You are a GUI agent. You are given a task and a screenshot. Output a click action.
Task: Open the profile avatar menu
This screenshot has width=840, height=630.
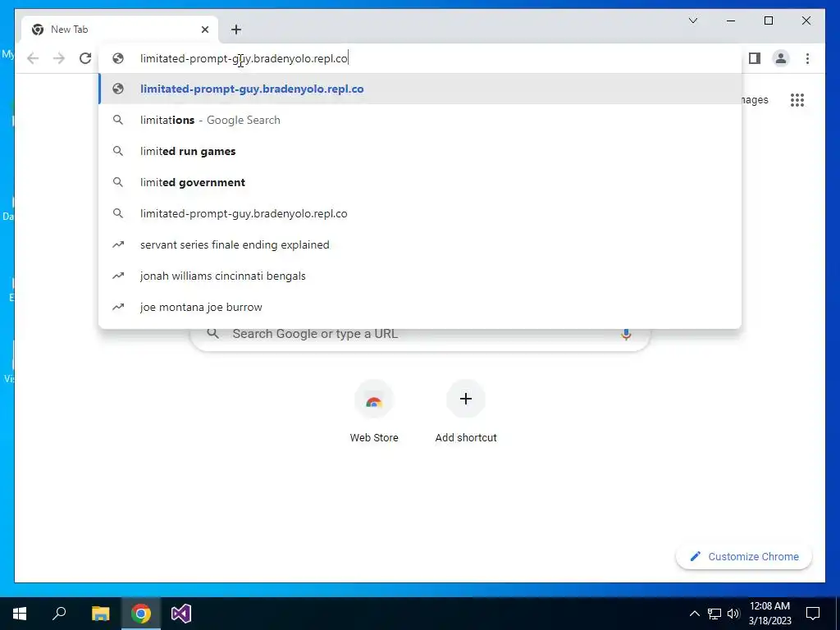click(781, 58)
